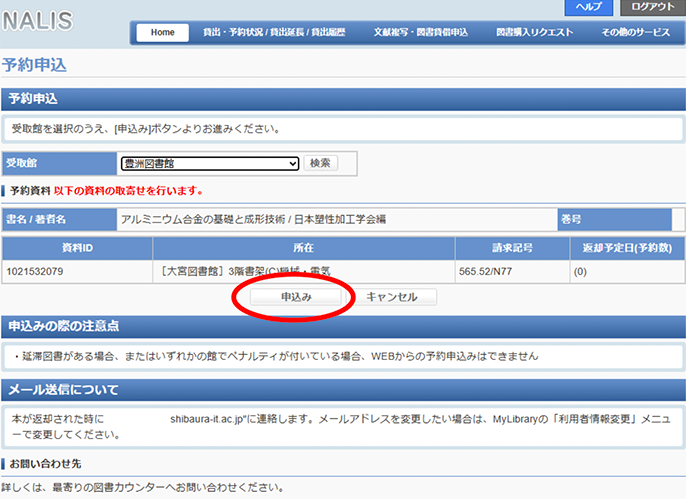Open the 文献複写・図書貸借申込 menu

point(420,33)
